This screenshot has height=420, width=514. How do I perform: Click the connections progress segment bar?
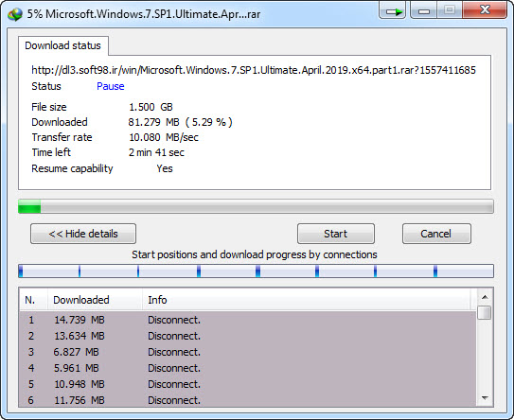coord(256,271)
